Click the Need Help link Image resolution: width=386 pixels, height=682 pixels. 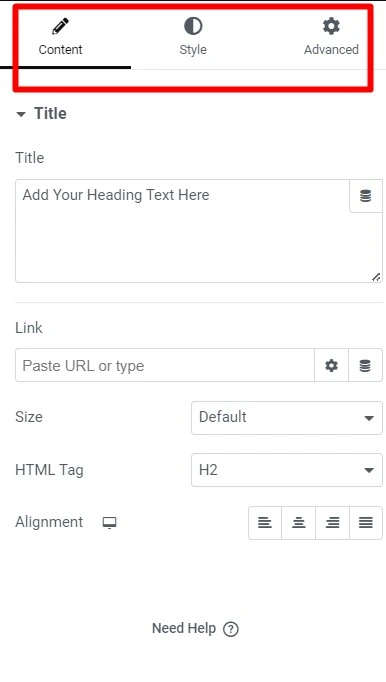[x=184, y=629]
